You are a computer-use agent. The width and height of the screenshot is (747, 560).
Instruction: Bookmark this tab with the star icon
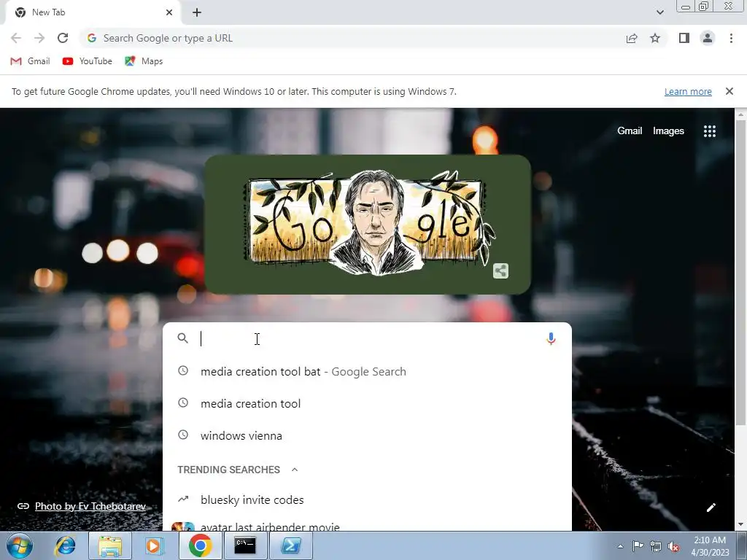(655, 38)
